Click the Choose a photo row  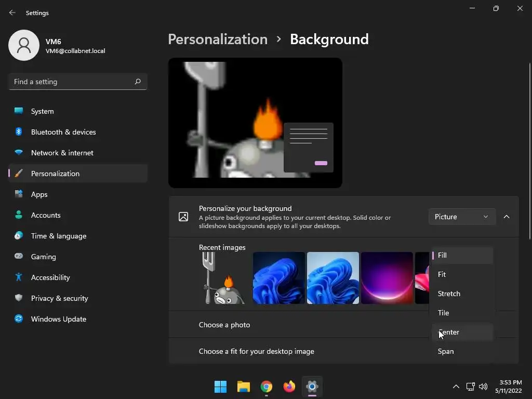(344, 325)
